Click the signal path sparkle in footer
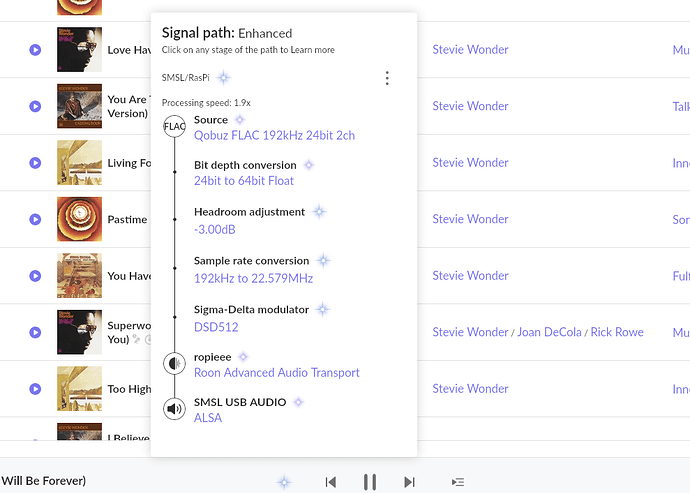This screenshot has width=690, height=493. (x=284, y=482)
